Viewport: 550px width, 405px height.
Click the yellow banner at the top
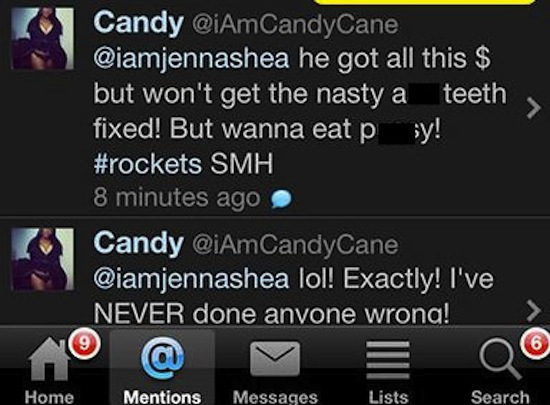424,2
